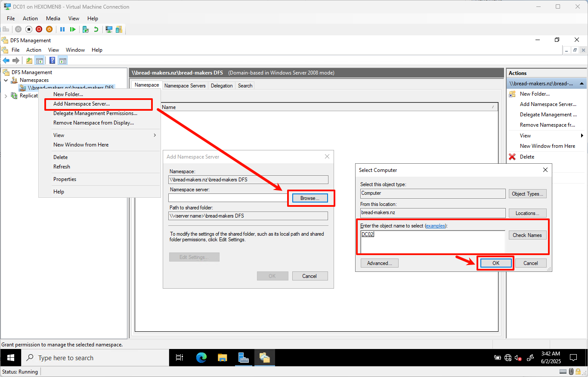Expand the Replication node in the tree
588x377 pixels.
[6, 95]
